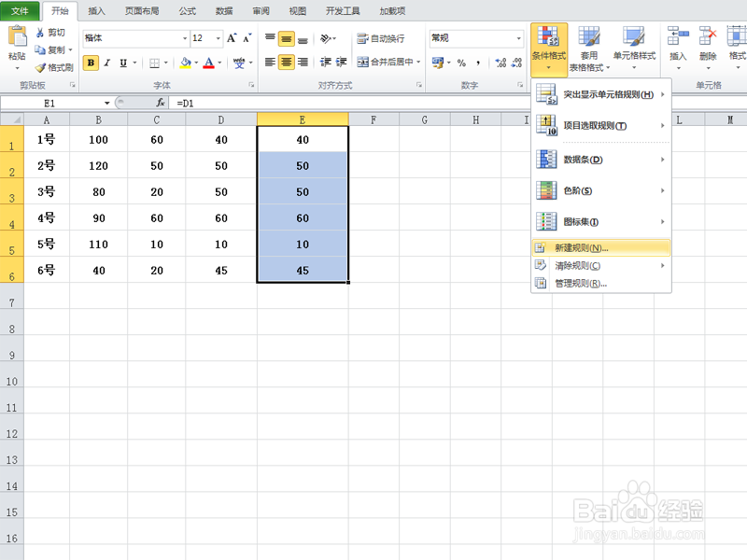Toggle Bold formatting
This screenshot has height=560, width=747.
[x=91, y=63]
